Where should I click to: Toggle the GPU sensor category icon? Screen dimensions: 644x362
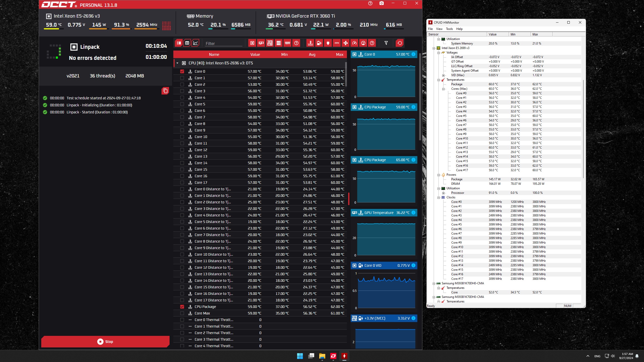coord(261,43)
